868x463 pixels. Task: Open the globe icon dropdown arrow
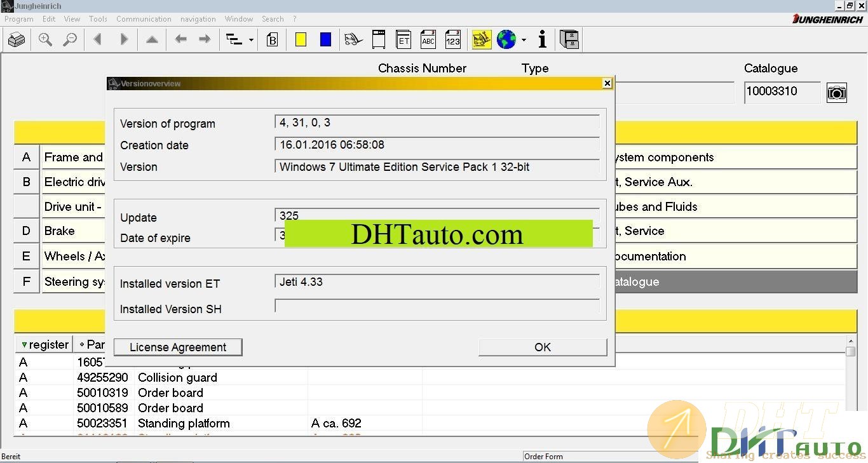click(524, 40)
